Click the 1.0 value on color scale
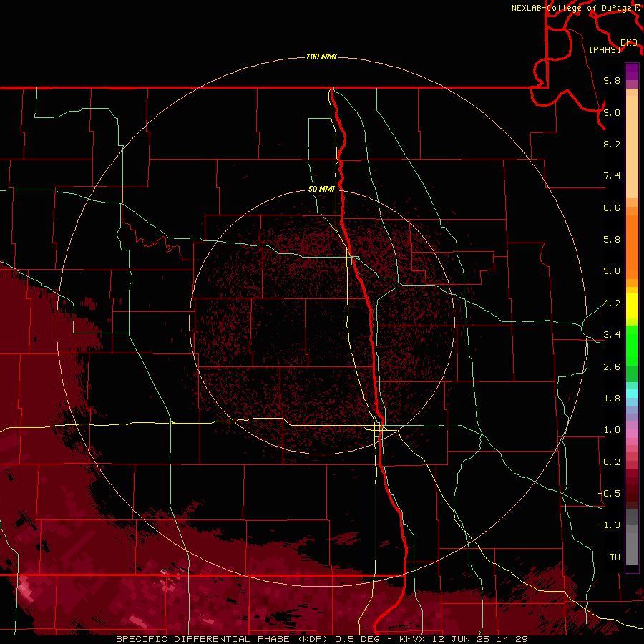The height and width of the screenshot is (644, 644). click(x=612, y=430)
